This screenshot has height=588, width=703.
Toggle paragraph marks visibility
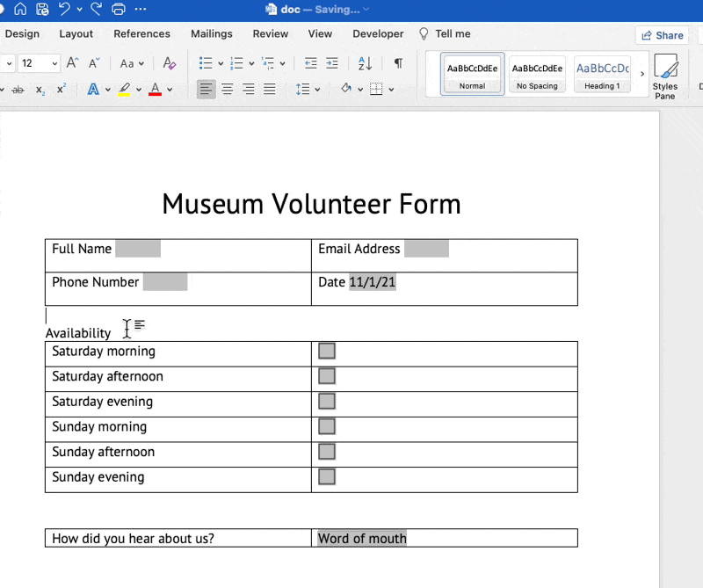click(398, 62)
